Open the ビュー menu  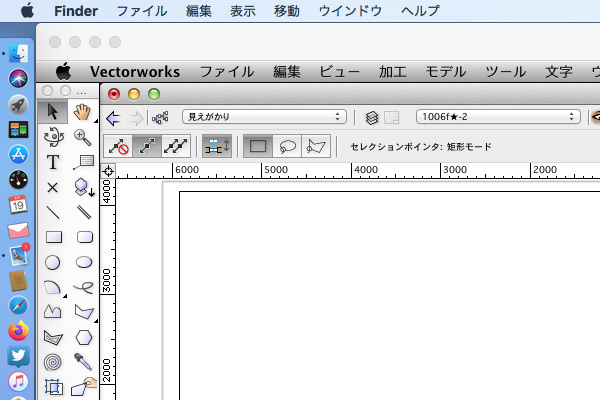point(339,72)
